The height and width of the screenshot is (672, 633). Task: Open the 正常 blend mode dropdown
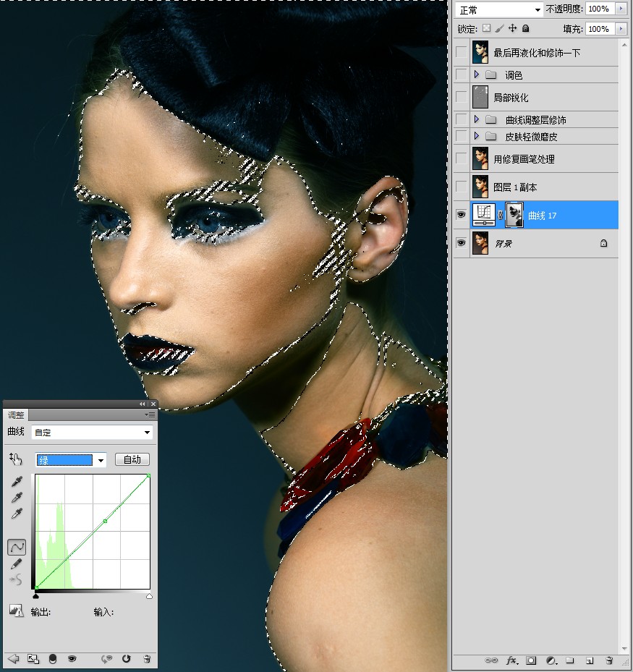(x=499, y=9)
